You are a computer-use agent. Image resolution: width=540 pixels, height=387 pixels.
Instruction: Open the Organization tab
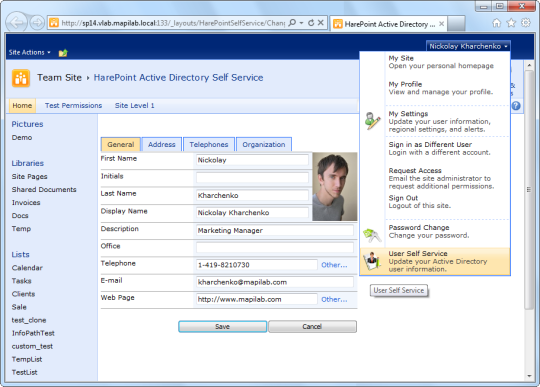click(x=264, y=144)
